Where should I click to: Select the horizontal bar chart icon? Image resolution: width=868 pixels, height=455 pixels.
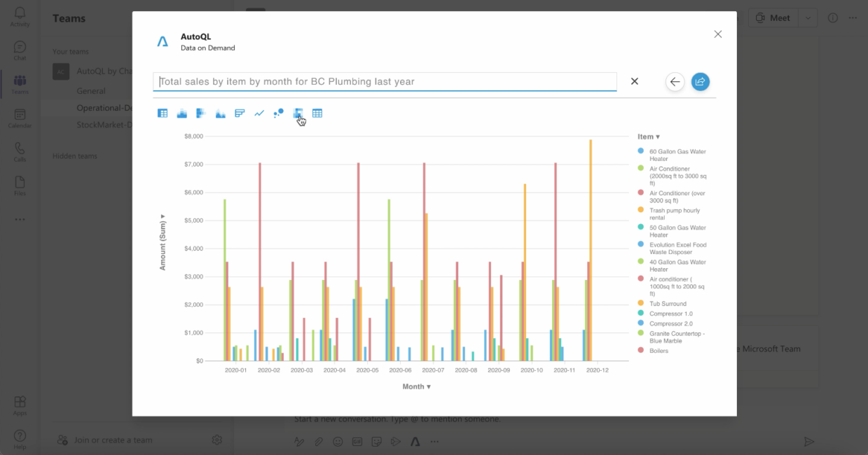click(240, 113)
